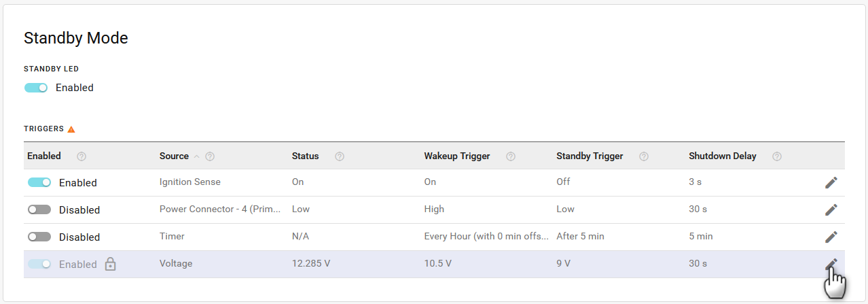The height and width of the screenshot is (304, 868).
Task: Edit the Ignition Sense trigger
Action: (831, 182)
